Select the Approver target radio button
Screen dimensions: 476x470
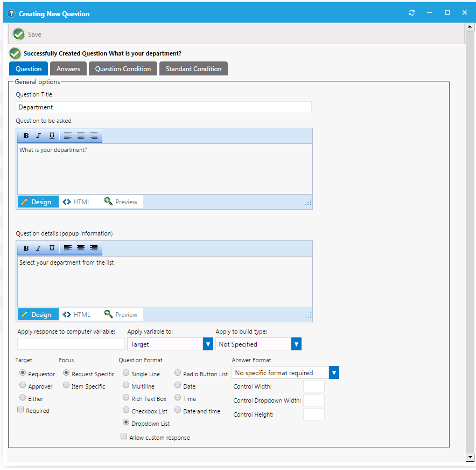point(23,386)
